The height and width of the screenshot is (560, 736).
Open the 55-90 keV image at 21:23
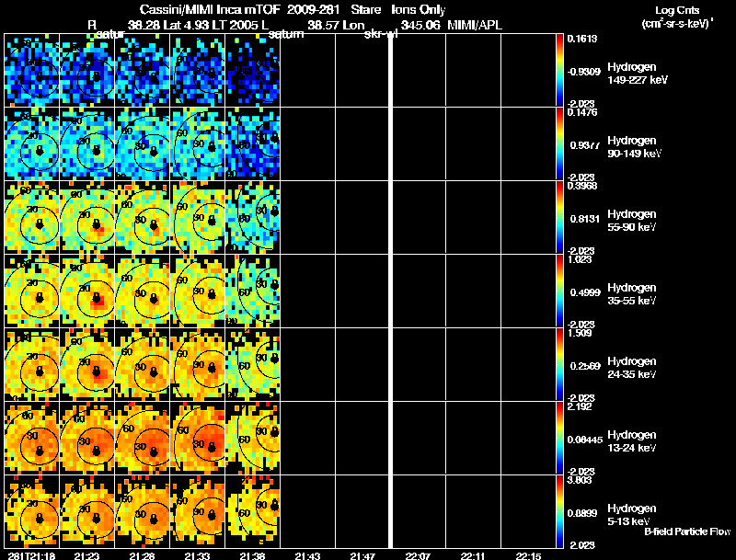pos(86,218)
